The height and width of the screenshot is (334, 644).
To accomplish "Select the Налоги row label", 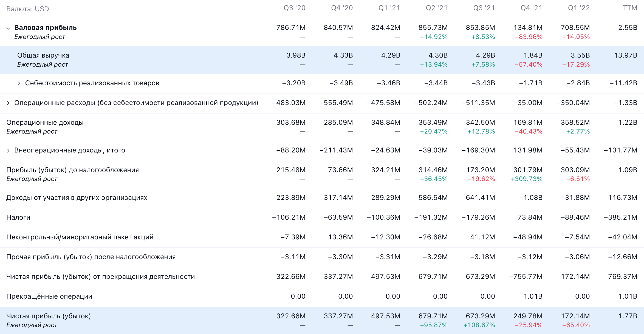I will [x=18, y=217].
